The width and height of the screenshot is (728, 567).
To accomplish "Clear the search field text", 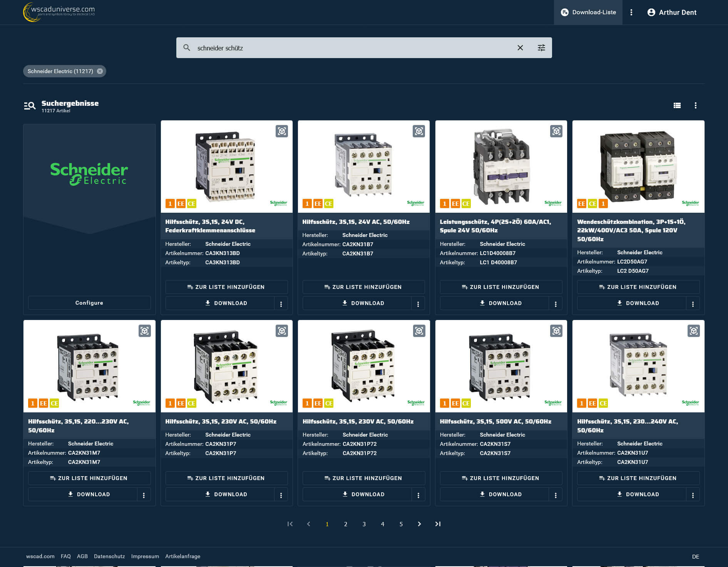I will 520,48.
